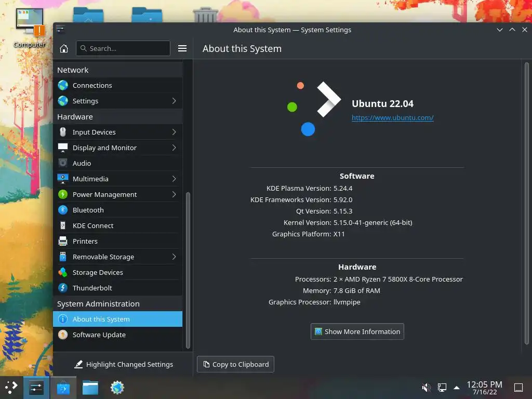Select the Bluetooth icon

[x=63, y=210]
